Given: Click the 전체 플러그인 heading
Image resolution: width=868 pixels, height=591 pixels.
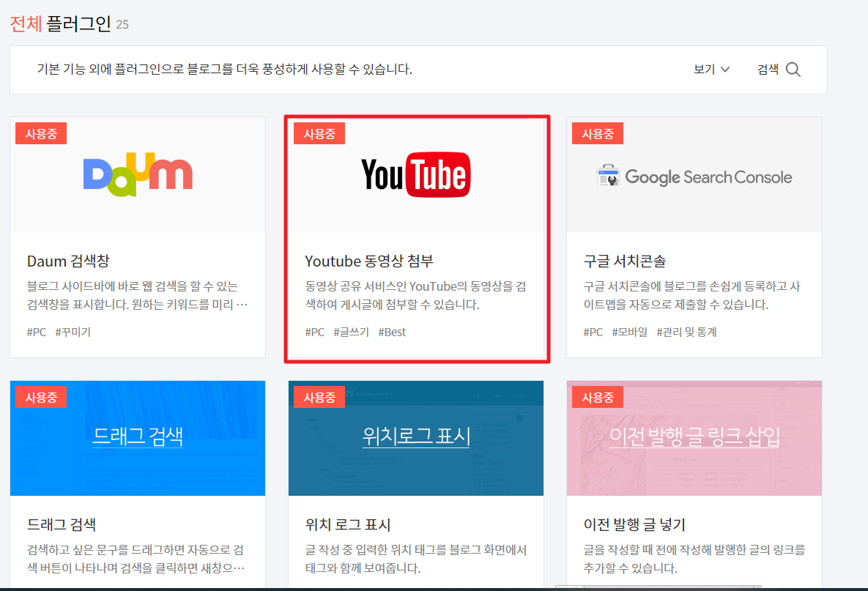Looking at the screenshot, I should [60, 23].
